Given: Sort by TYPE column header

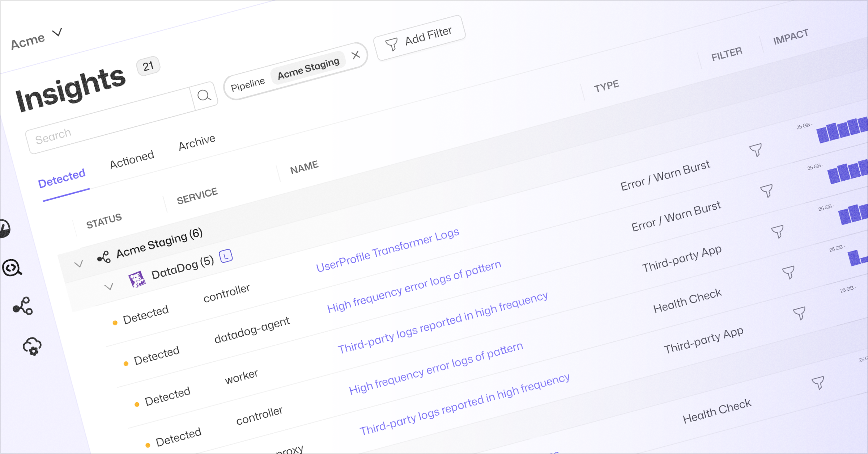Looking at the screenshot, I should point(607,86).
